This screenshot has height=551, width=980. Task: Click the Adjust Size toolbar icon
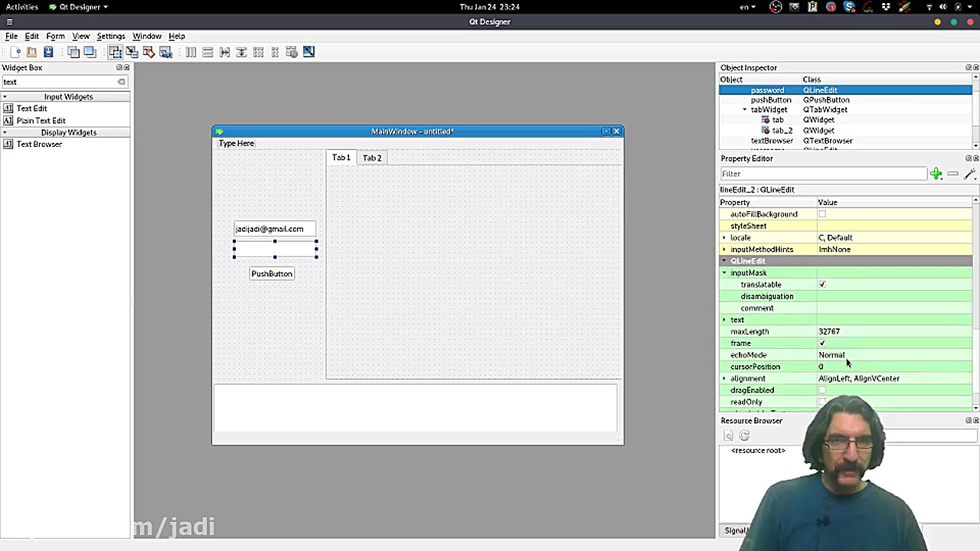point(309,52)
